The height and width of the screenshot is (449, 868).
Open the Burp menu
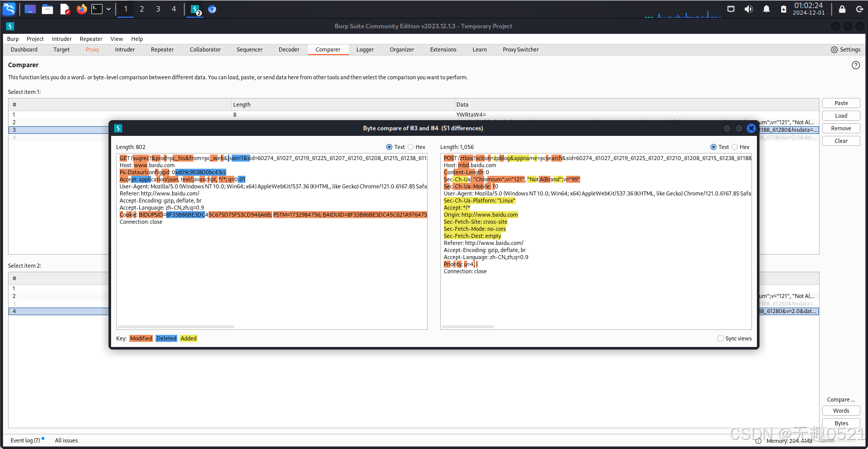[13, 39]
